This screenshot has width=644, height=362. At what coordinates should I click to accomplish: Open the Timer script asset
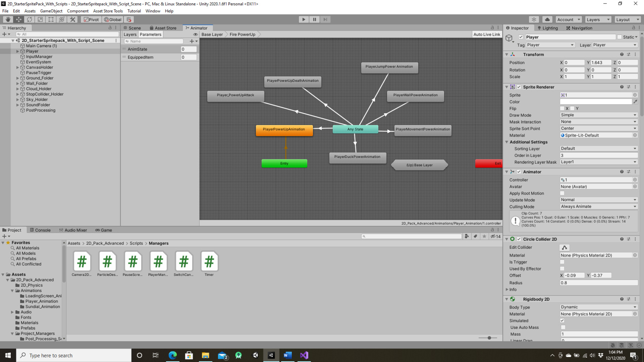pyautogui.click(x=209, y=264)
